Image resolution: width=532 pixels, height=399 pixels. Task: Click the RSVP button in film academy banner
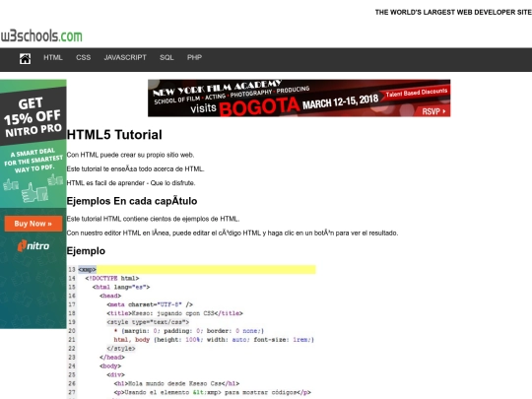433,111
